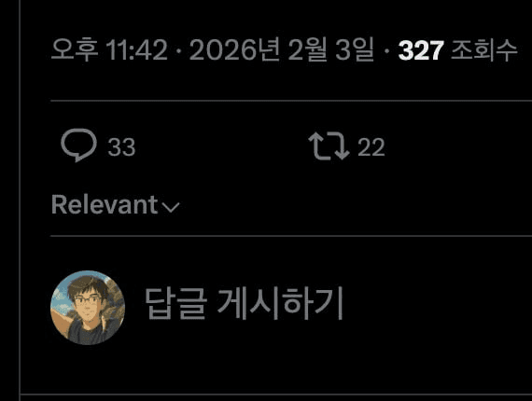Click the repost arrows icon
Image resolution: width=532 pixels, height=401 pixels.
[329, 145]
